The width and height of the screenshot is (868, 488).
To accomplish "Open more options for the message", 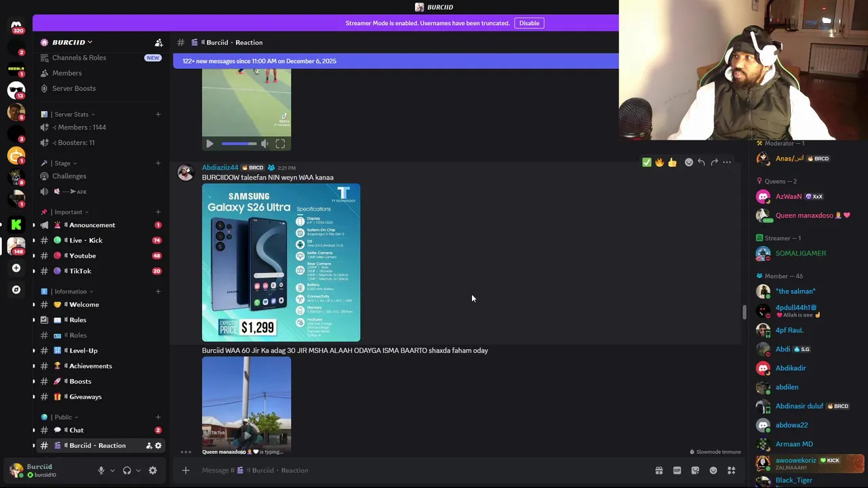I will pos(727,163).
